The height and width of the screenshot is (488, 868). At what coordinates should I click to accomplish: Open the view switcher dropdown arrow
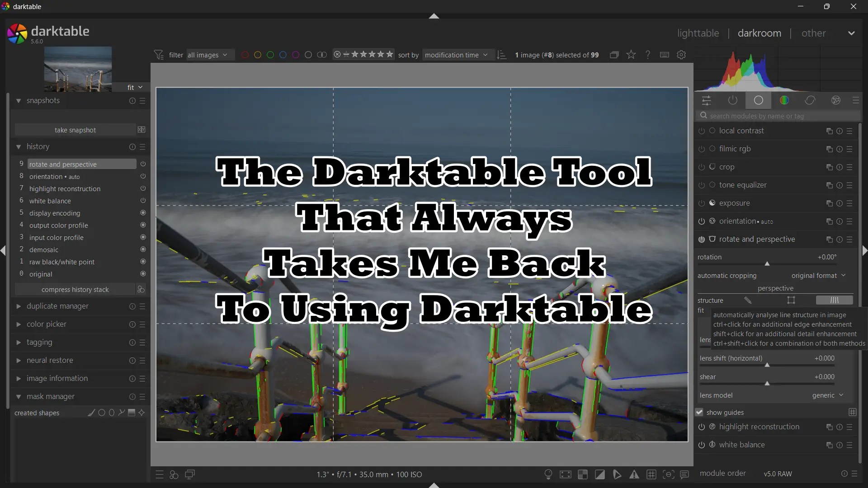(851, 33)
